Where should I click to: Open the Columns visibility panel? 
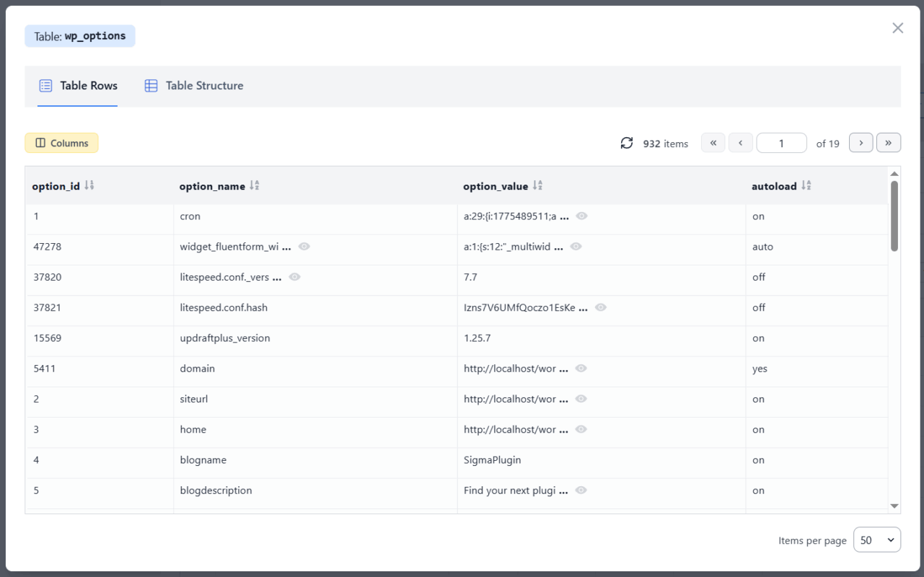pyautogui.click(x=61, y=143)
